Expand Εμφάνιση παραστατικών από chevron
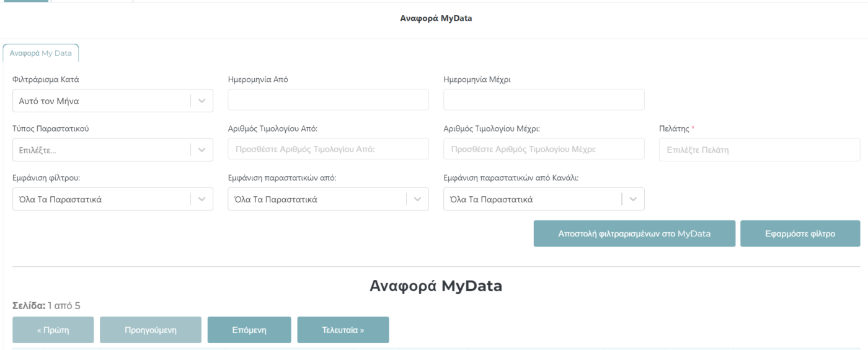Image resolution: width=868 pixels, height=350 pixels. coord(417,199)
